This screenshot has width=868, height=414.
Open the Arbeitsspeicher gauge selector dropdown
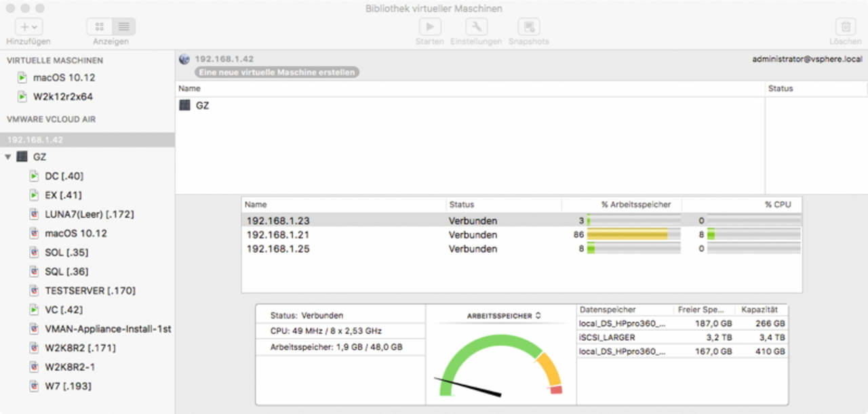pos(504,316)
